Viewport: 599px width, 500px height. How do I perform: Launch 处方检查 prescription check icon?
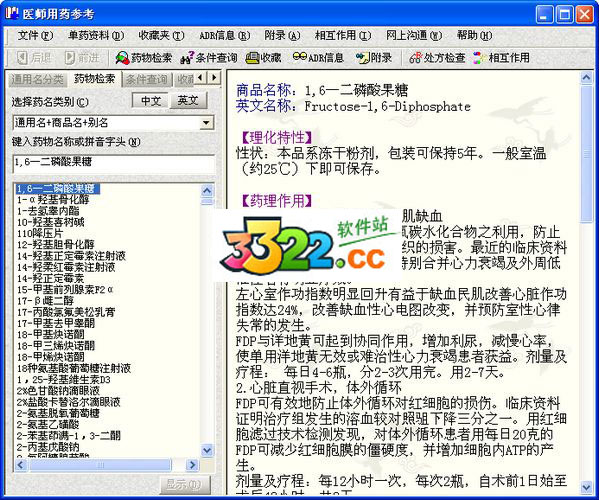coord(415,58)
